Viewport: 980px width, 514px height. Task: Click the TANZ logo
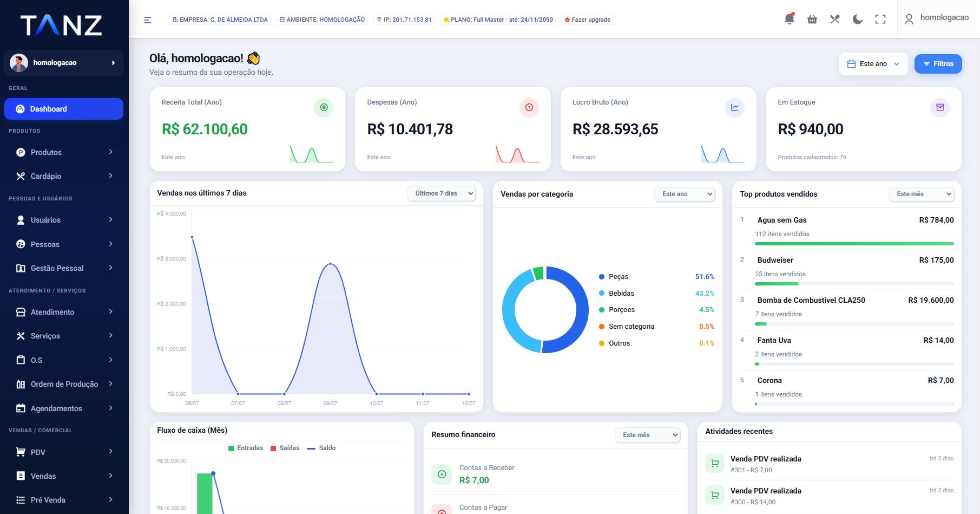point(61,25)
